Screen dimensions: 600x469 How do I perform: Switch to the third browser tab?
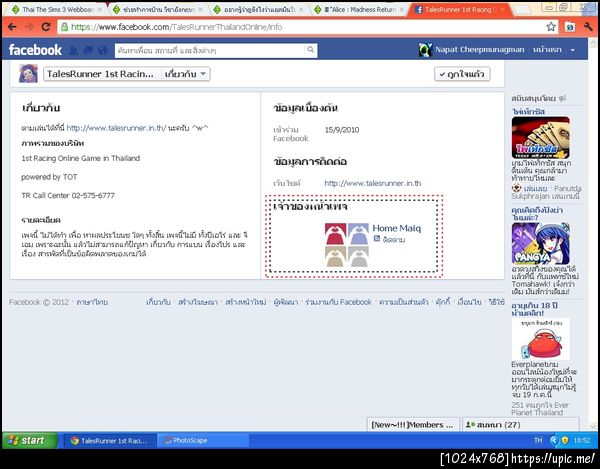[x=258, y=10]
